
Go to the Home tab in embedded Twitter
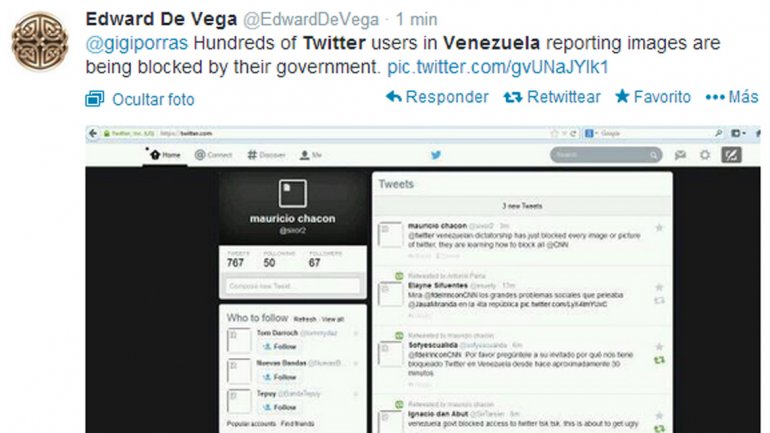pyautogui.click(x=165, y=155)
